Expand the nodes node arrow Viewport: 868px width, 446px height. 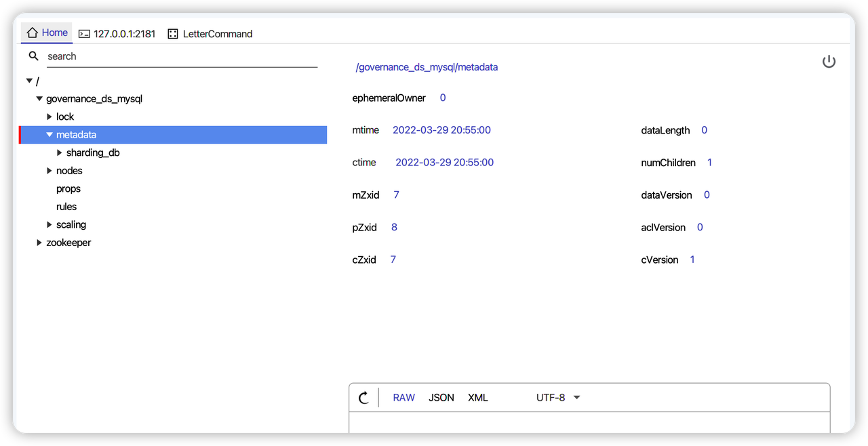pos(50,171)
